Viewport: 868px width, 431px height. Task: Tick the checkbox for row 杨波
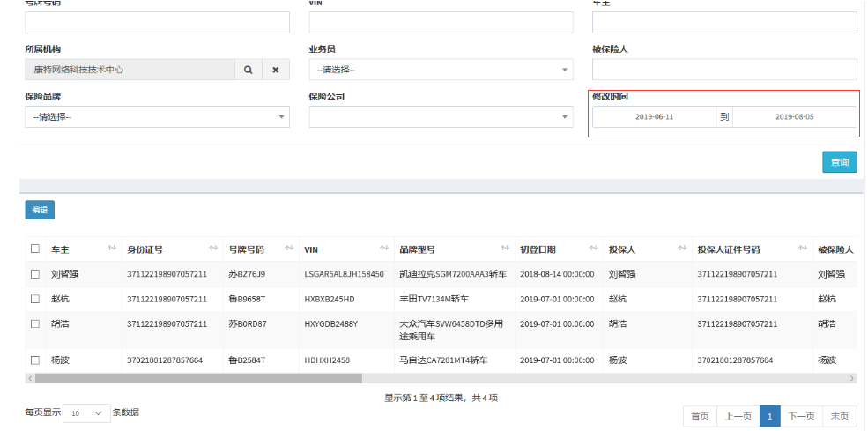[x=35, y=360]
